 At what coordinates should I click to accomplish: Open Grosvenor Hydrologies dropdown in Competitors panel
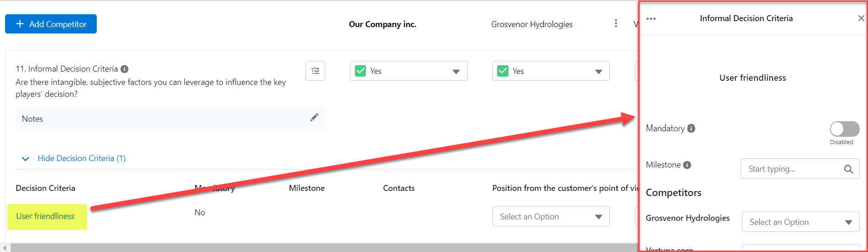pyautogui.click(x=800, y=222)
